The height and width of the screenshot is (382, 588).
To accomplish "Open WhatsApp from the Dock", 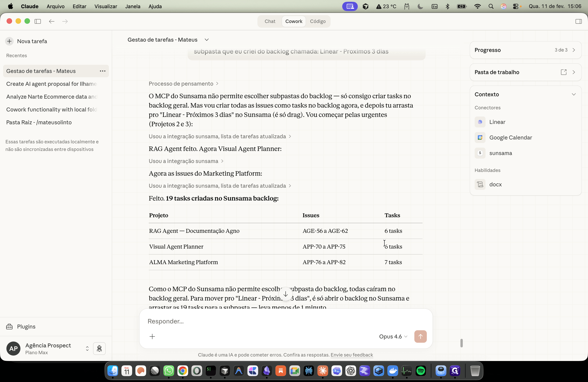I will point(169,371).
